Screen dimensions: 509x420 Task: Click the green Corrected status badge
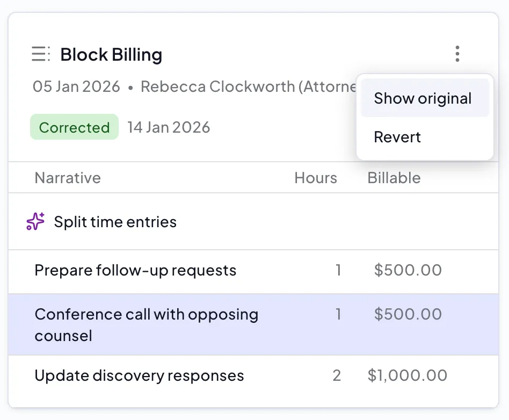point(74,127)
